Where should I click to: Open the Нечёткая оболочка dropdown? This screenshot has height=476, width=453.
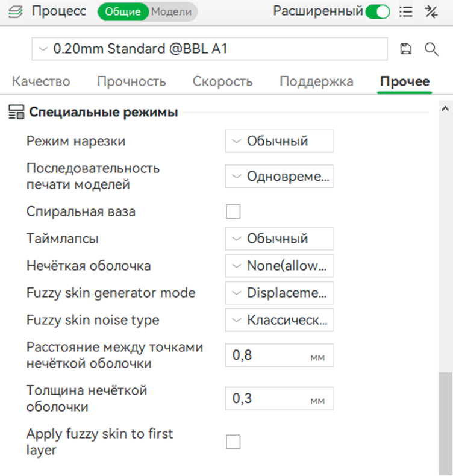pyautogui.click(x=279, y=266)
